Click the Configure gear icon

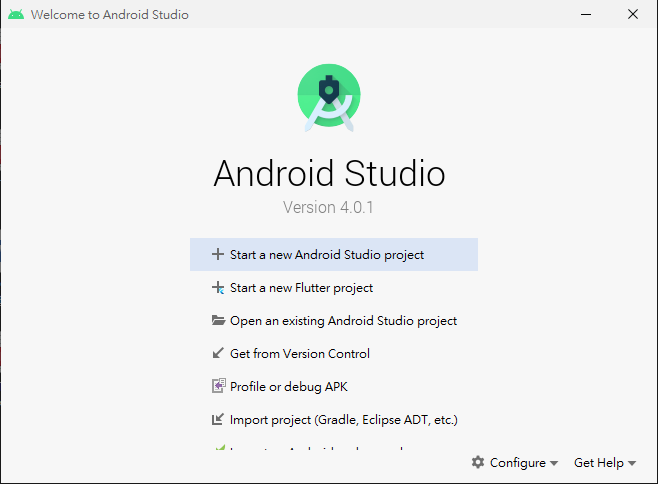478,462
